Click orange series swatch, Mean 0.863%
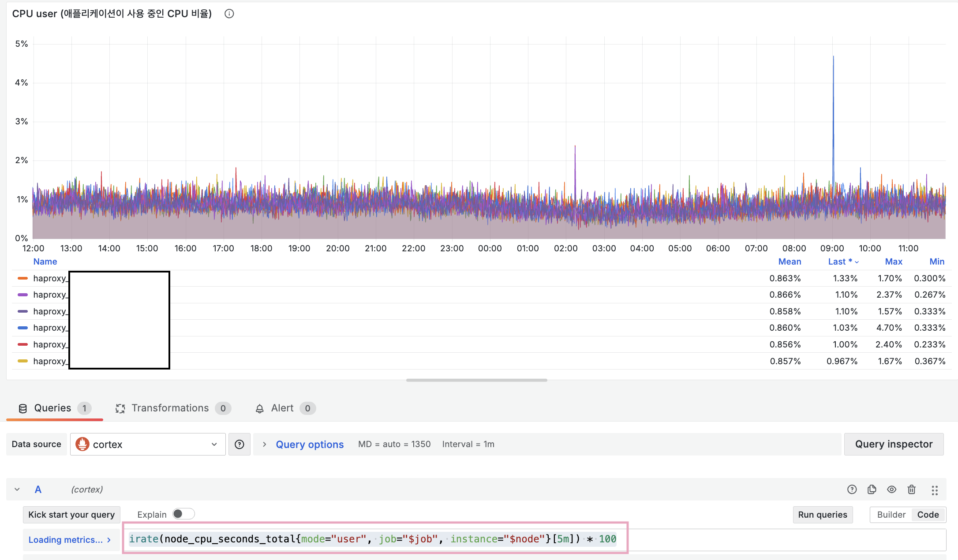Image resolution: width=958 pixels, height=560 pixels. (x=22, y=278)
